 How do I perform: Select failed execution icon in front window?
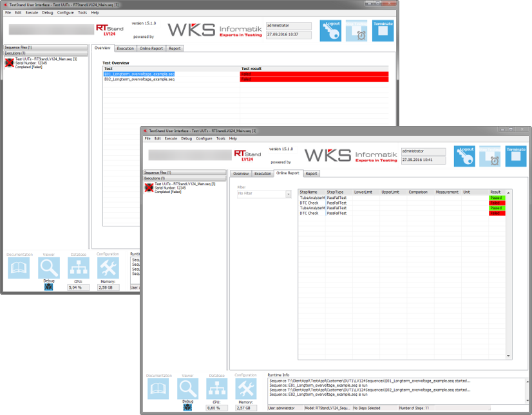(149, 187)
